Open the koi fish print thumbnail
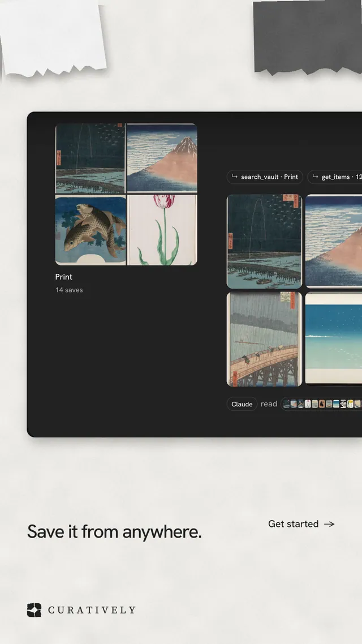This screenshot has height=644, width=362. 90,230
